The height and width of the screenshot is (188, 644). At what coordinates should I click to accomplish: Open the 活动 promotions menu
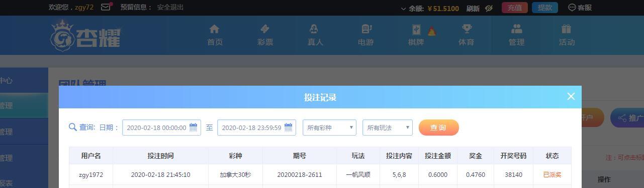(x=567, y=35)
